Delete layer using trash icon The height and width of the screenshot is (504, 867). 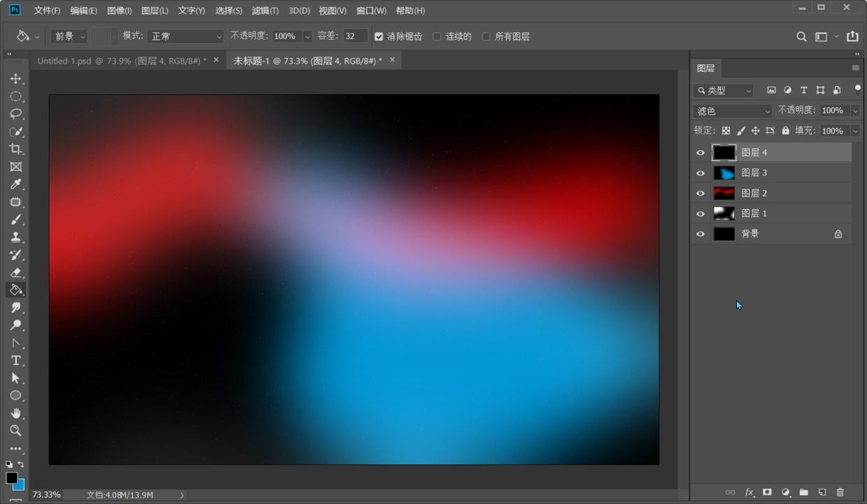pyautogui.click(x=840, y=492)
